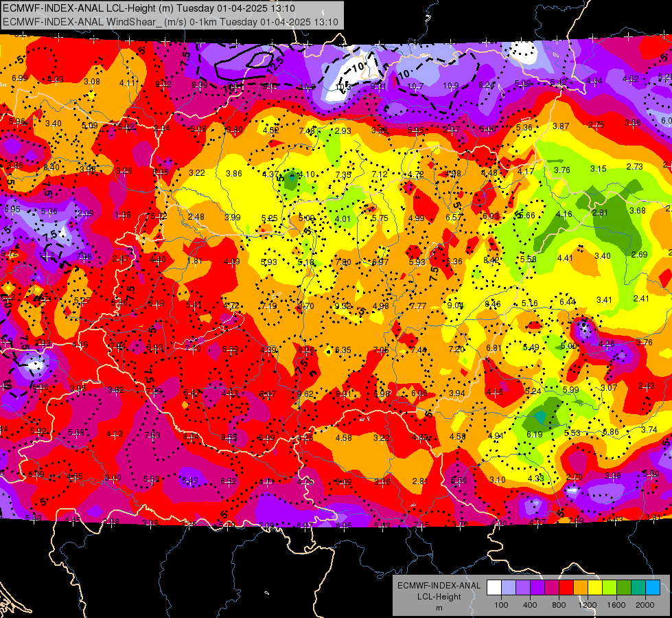This screenshot has height=618, width=672.
Task: Click the LCL-Height title line at top
Action: 149,8
